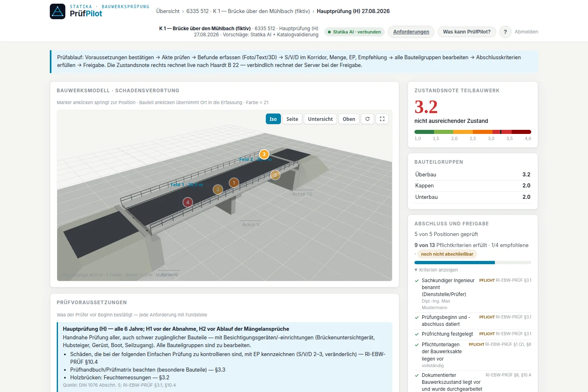Click Abmelden to log out
This screenshot has height=392, width=588.
click(x=526, y=32)
